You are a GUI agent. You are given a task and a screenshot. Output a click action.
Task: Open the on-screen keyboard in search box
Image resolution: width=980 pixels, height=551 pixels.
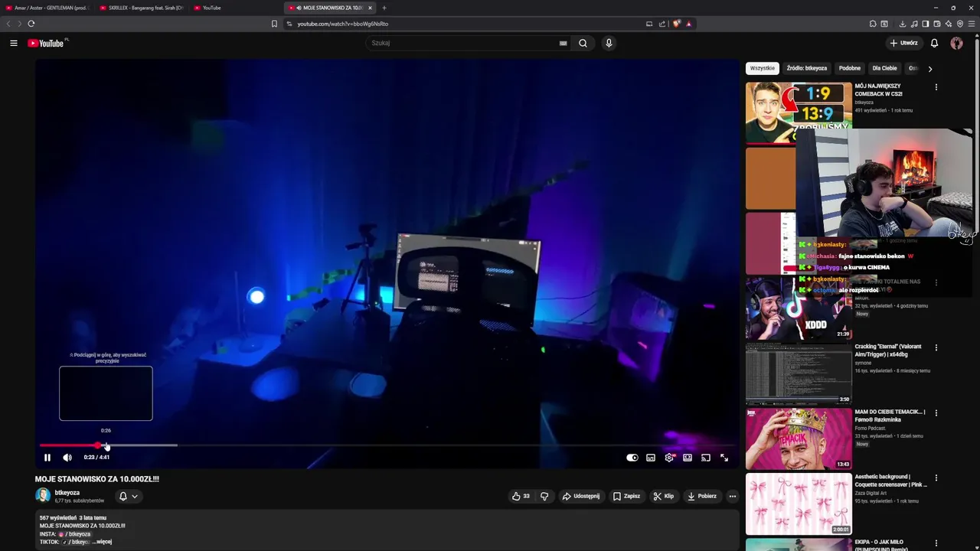coord(563,43)
